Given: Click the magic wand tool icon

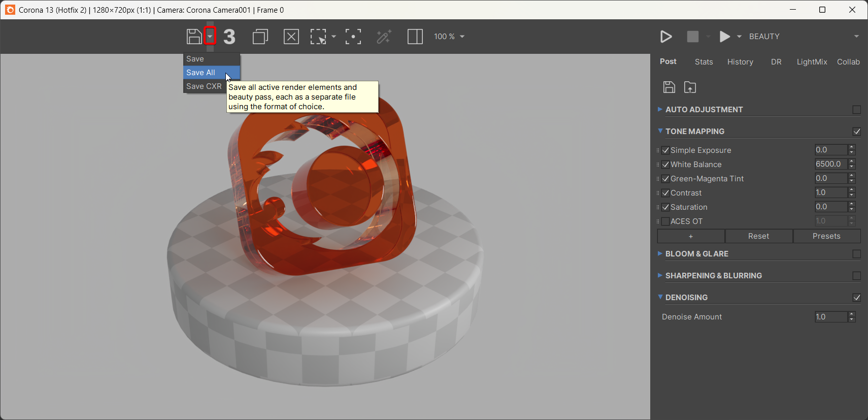Looking at the screenshot, I should tap(384, 37).
